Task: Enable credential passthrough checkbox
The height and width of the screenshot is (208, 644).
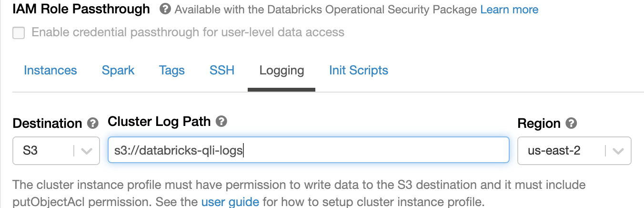Action: pos(19,33)
